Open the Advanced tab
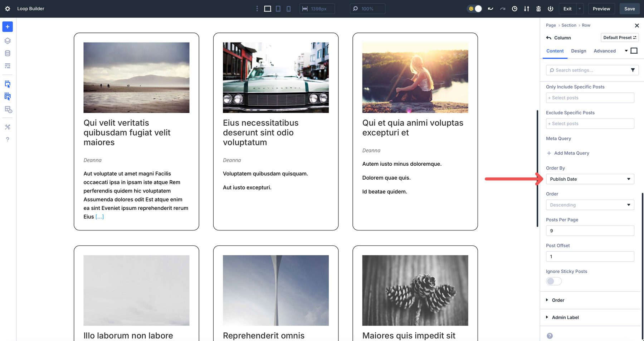 coord(604,51)
